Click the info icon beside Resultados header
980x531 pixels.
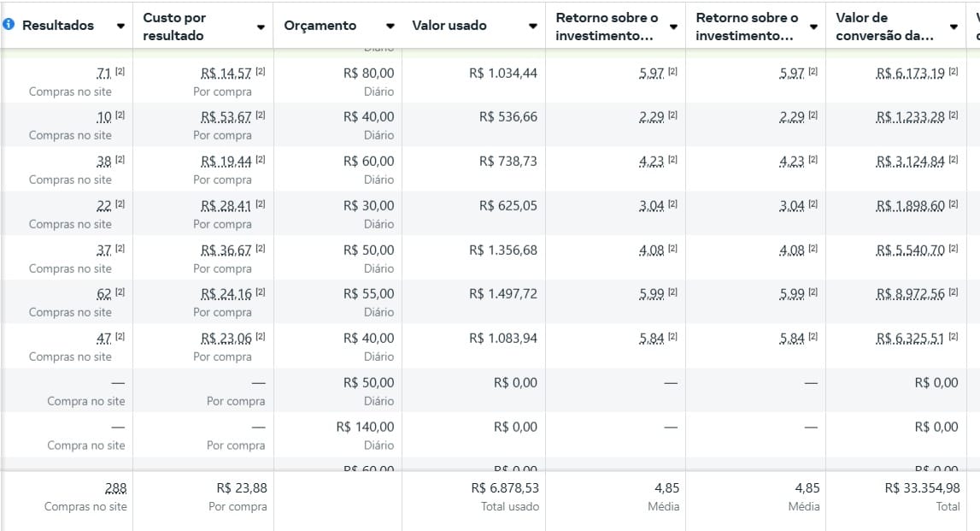[x=9, y=25]
